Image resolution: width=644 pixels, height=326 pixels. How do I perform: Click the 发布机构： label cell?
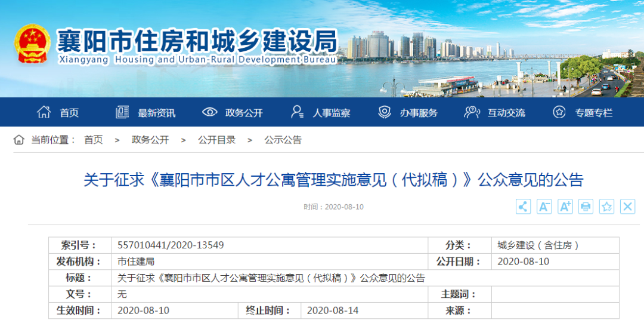(x=80, y=262)
